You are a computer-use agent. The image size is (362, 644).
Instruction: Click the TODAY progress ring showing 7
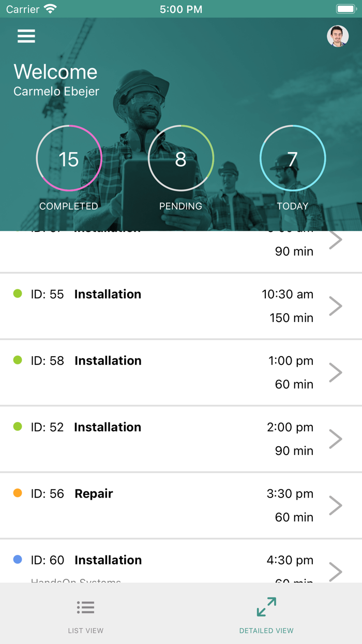[293, 158]
